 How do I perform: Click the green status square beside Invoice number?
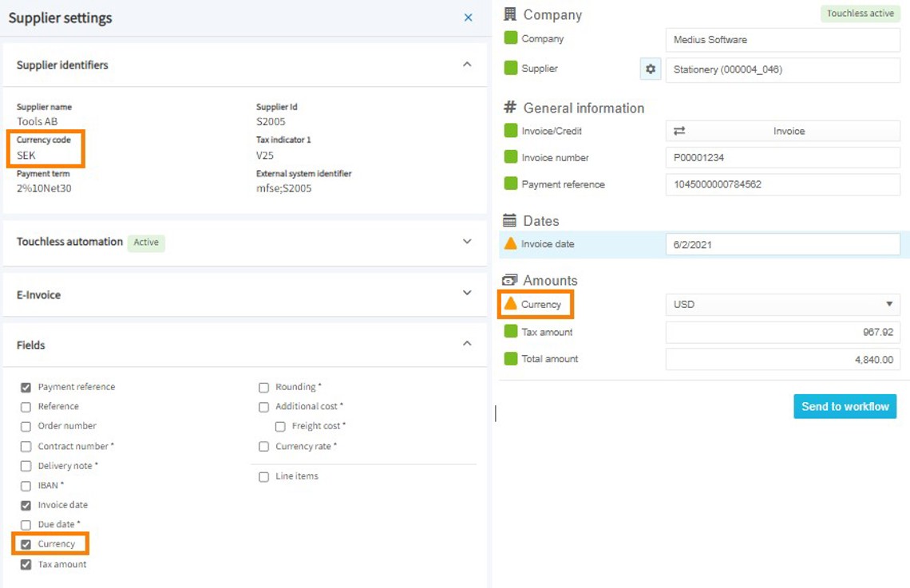coord(511,157)
